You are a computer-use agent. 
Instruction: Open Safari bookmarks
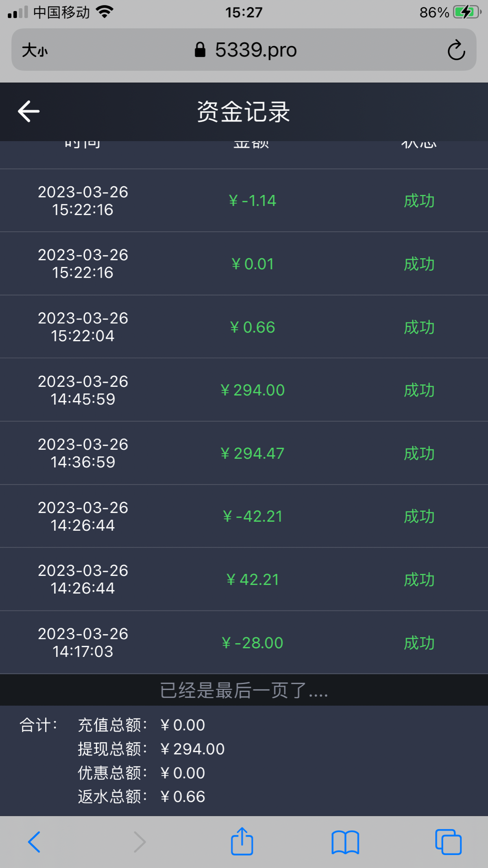345,842
